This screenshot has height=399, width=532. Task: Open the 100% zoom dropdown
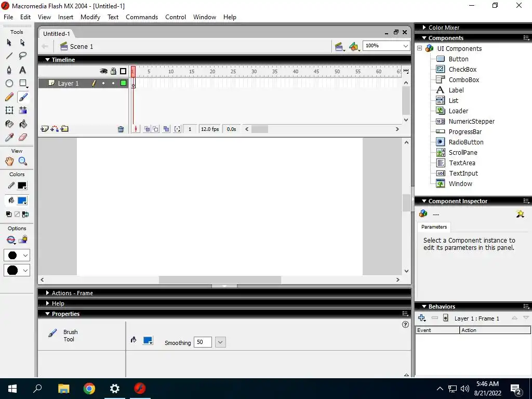405,46
